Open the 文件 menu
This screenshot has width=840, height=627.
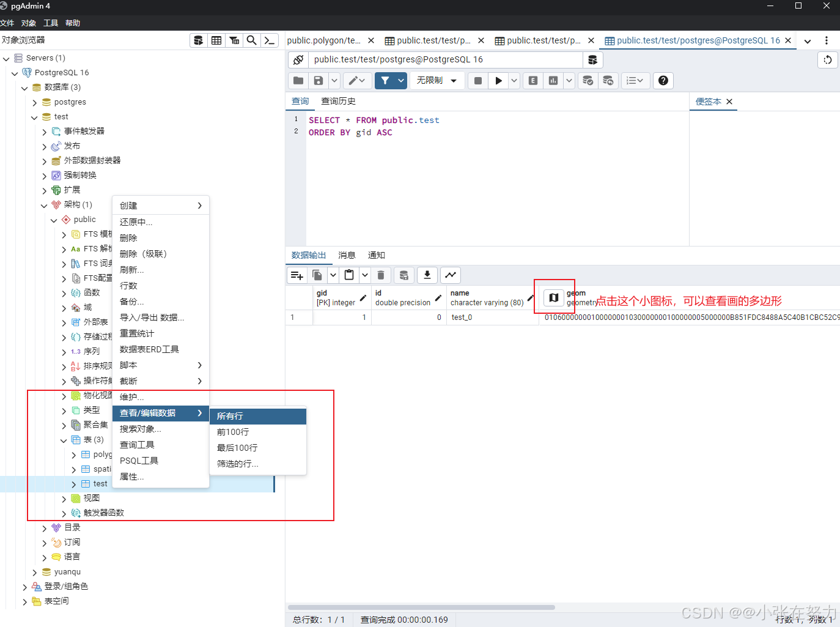click(7, 23)
